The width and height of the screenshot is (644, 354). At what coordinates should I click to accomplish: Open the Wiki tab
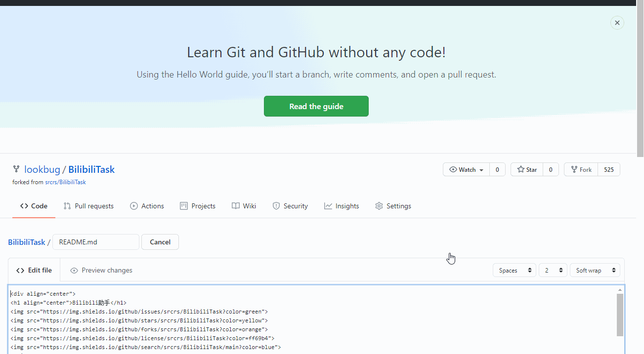[244, 206]
